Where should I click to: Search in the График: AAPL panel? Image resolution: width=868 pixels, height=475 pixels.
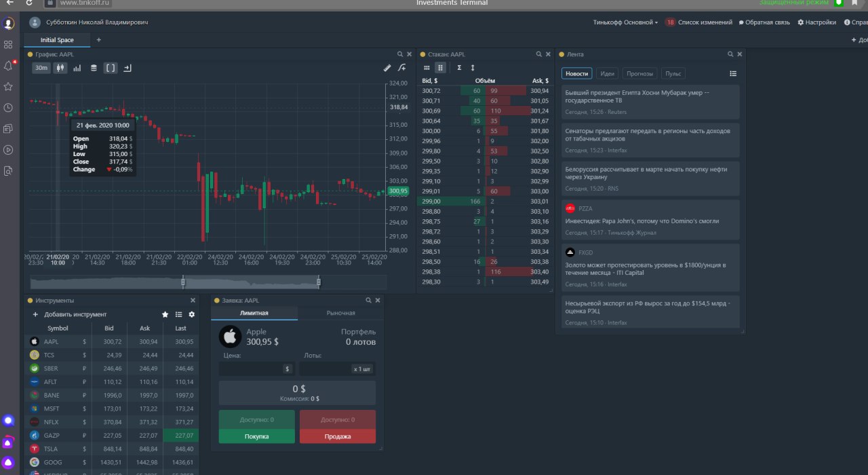(400, 54)
